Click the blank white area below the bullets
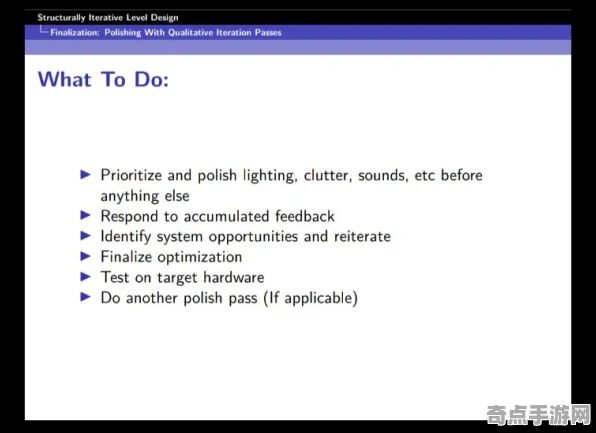The image size is (596, 433). [298, 361]
